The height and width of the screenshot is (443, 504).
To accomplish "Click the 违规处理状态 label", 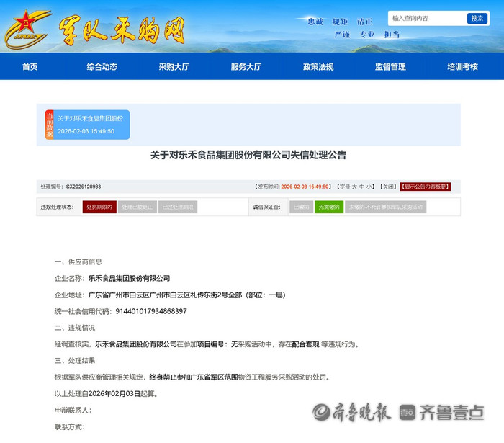I will click(x=57, y=207).
